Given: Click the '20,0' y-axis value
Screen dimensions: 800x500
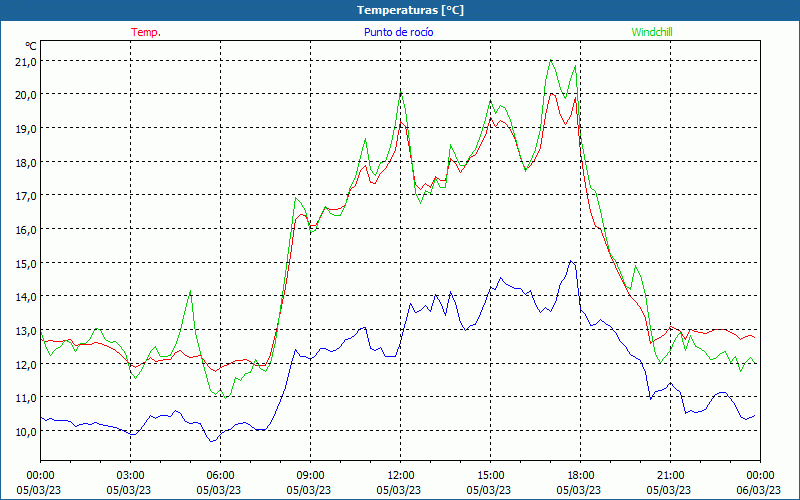Looking at the screenshot, I should pos(26,95).
